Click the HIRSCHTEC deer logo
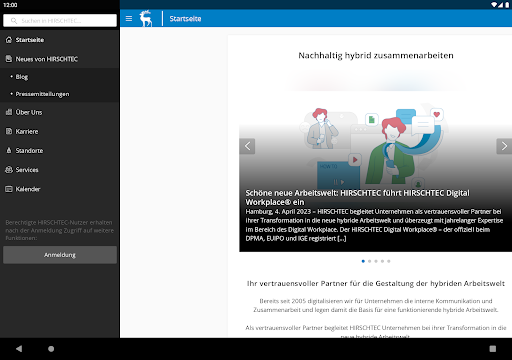The width and height of the screenshot is (512, 360). (x=146, y=18)
